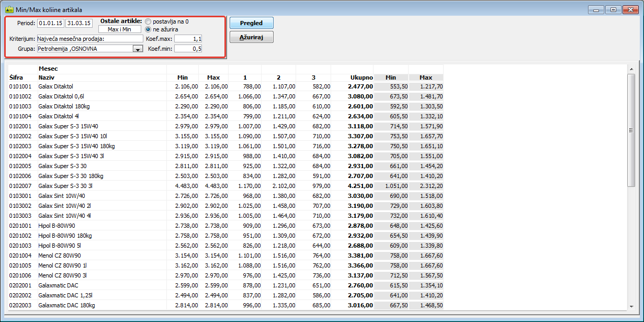Click the Koef.max value field

click(188, 39)
